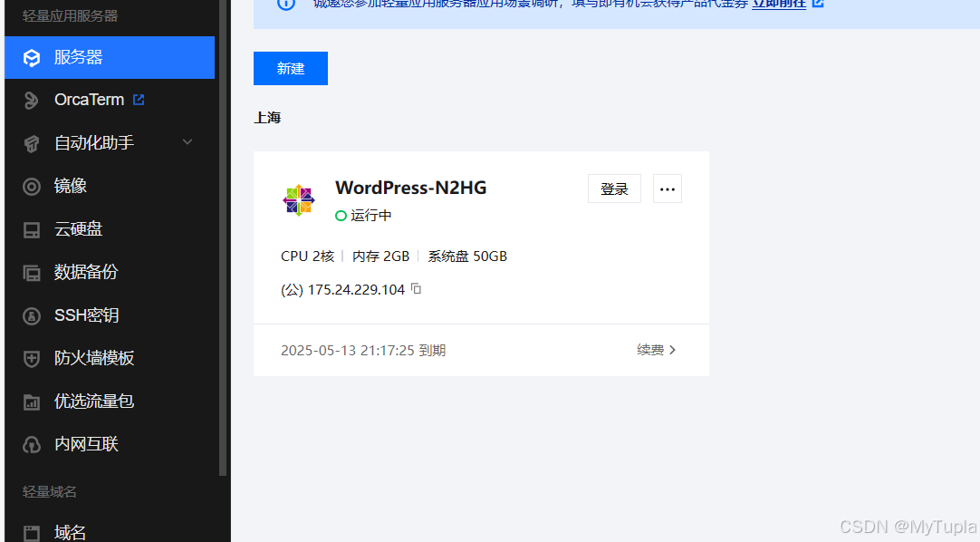Click the 内存 2GB spec text
This screenshot has width=980, height=542.
click(380, 256)
